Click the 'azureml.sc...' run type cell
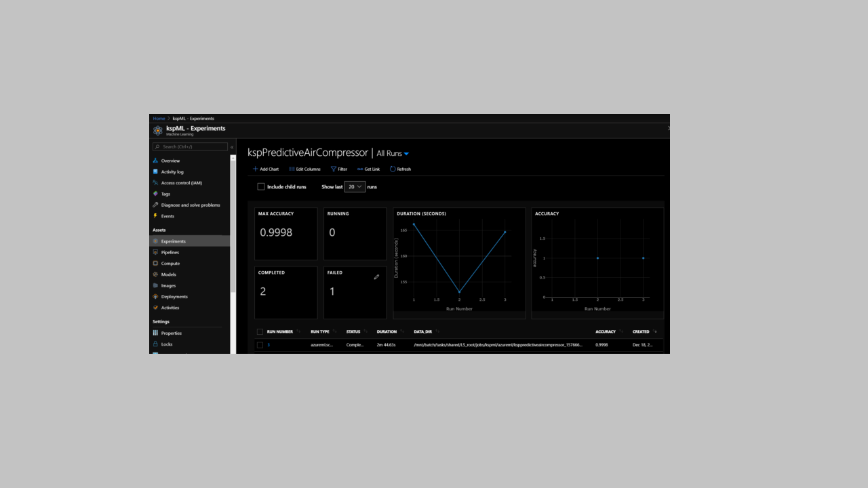Screen dimensions: 868x488 coord(322,345)
